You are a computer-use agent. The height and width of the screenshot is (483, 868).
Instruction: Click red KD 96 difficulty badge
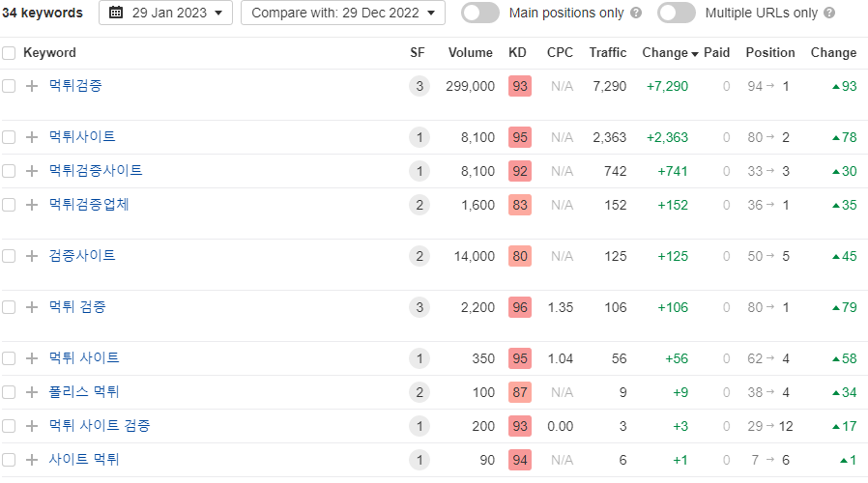[520, 307]
